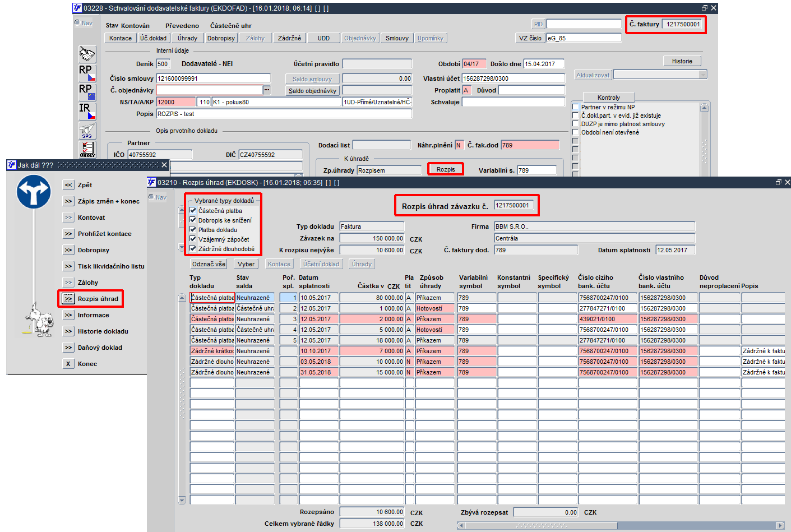791x532 pixels.
Task: Open the UDD tab button
Action: click(x=323, y=38)
